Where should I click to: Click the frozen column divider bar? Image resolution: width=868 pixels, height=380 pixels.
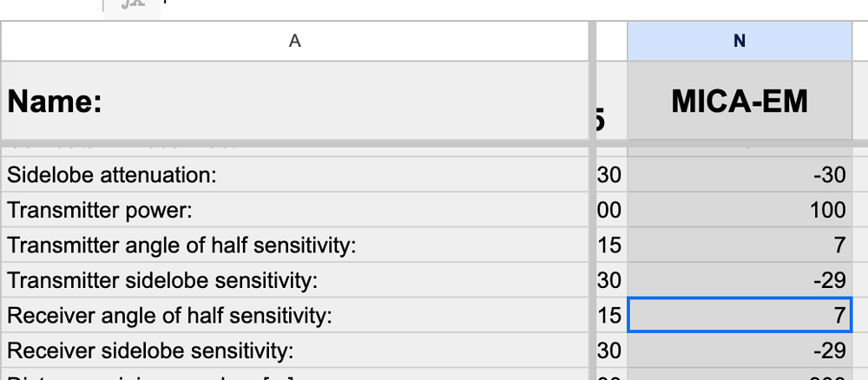(x=592, y=200)
